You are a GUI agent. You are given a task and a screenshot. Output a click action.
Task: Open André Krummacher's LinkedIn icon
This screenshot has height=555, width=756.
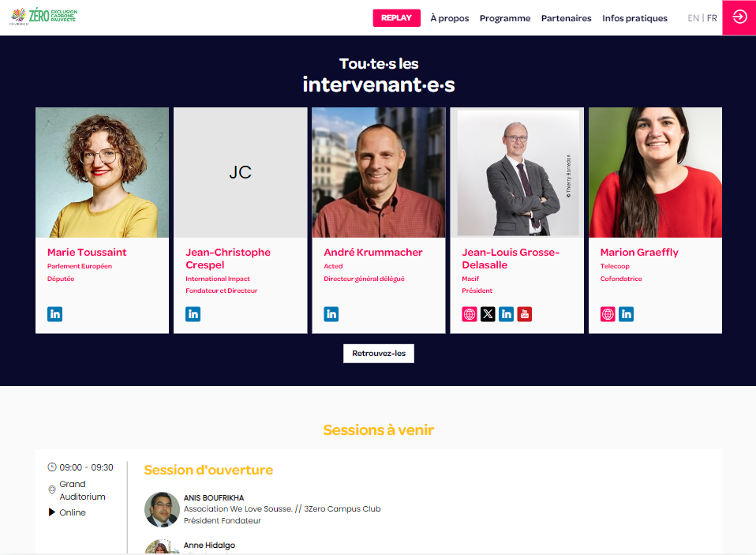point(331,314)
